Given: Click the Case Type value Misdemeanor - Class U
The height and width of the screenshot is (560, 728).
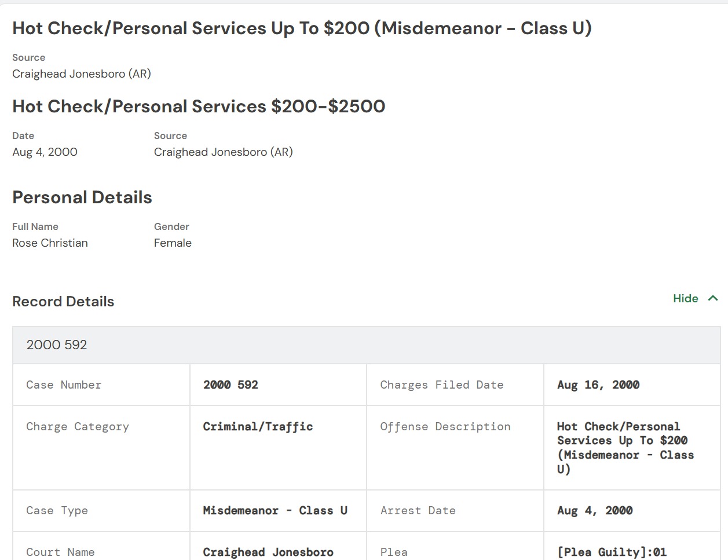Looking at the screenshot, I should click(x=275, y=511).
